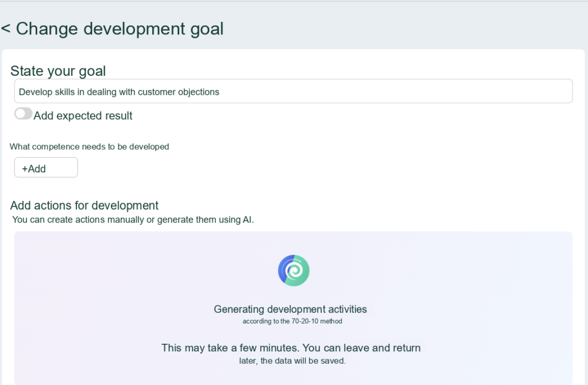Click the according to the 70-20-10 method text
The height and width of the screenshot is (385, 588).
coord(292,321)
